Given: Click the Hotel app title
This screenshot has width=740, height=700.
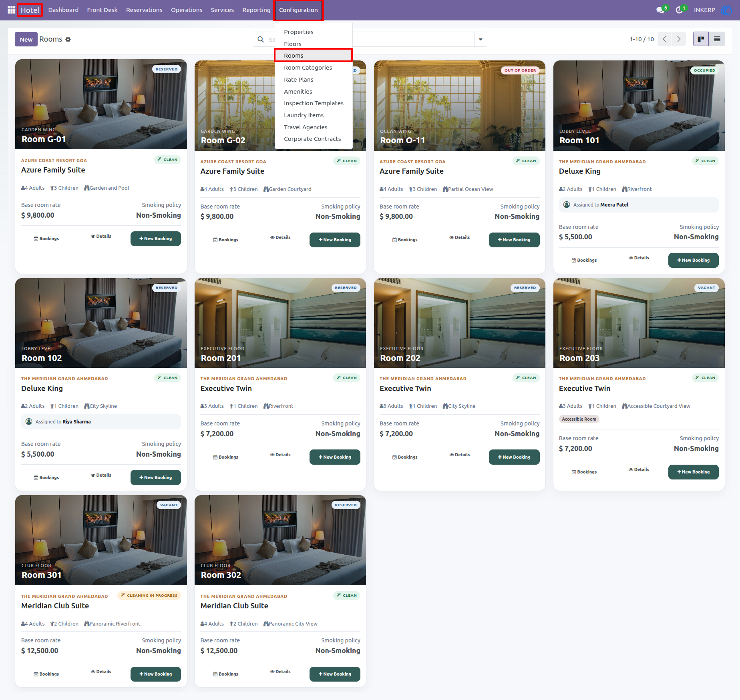Looking at the screenshot, I should (30, 10).
